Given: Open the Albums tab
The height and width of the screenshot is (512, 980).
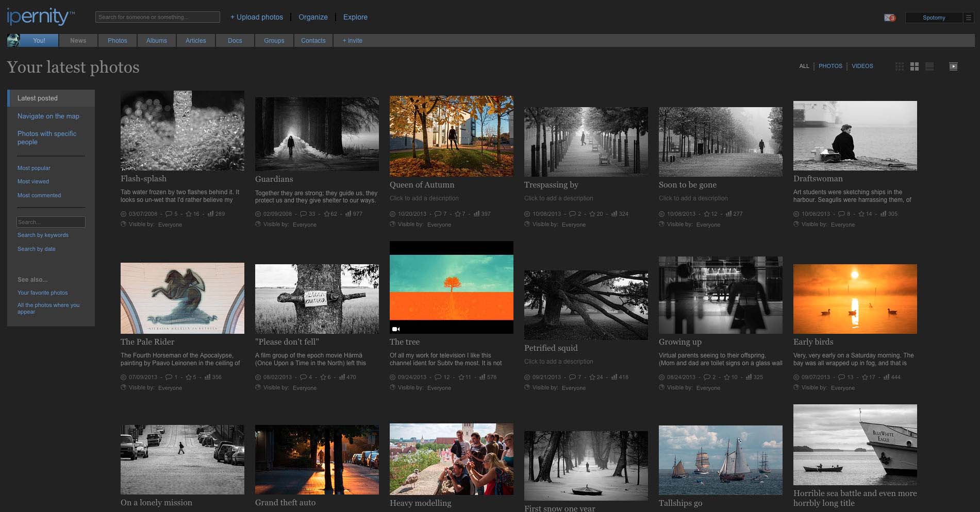Looking at the screenshot, I should pos(156,41).
